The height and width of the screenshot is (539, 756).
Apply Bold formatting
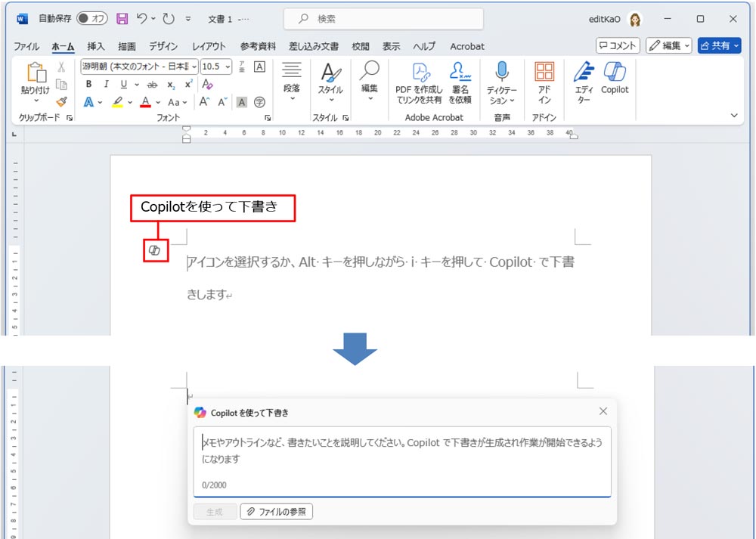click(x=88, y=84)
